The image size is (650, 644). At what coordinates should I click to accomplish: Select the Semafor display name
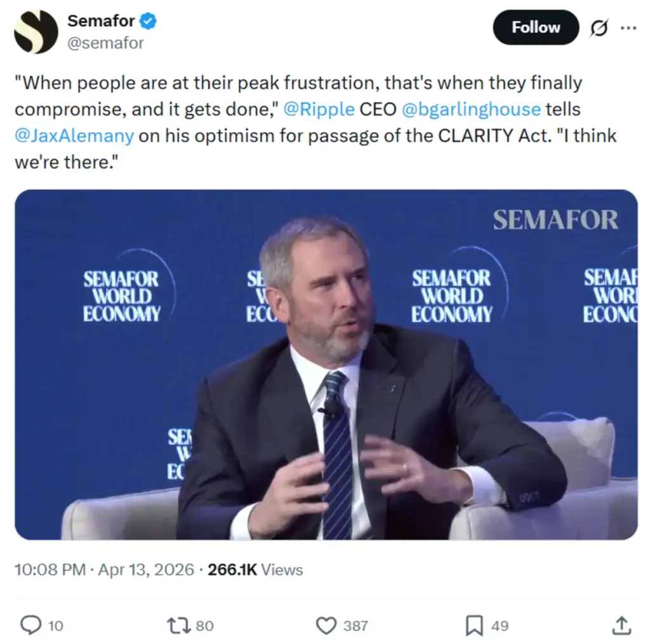[x=100, y=20]
